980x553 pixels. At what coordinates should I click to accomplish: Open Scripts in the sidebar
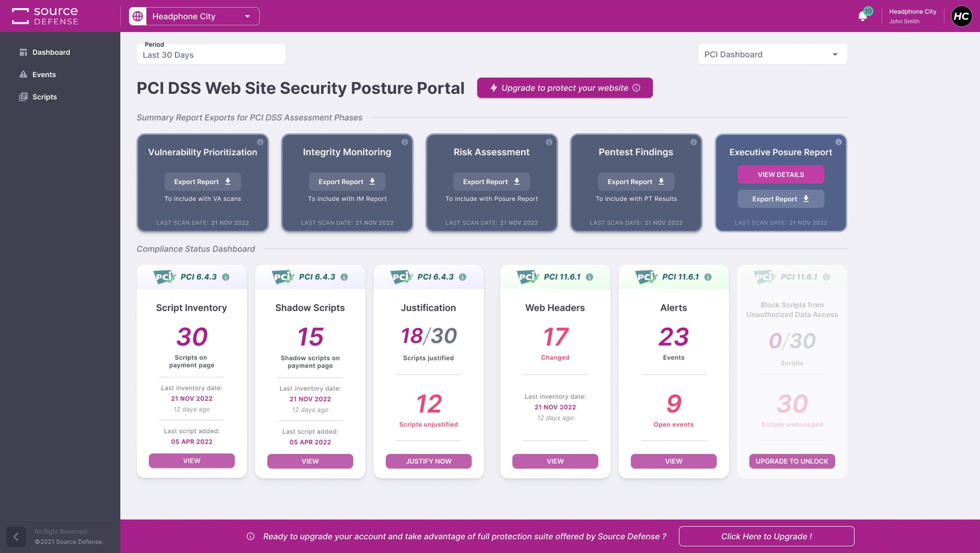44,97
